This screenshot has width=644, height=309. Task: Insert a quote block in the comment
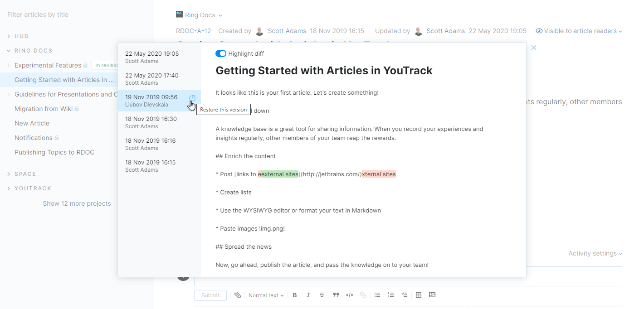tap(336, 295)
